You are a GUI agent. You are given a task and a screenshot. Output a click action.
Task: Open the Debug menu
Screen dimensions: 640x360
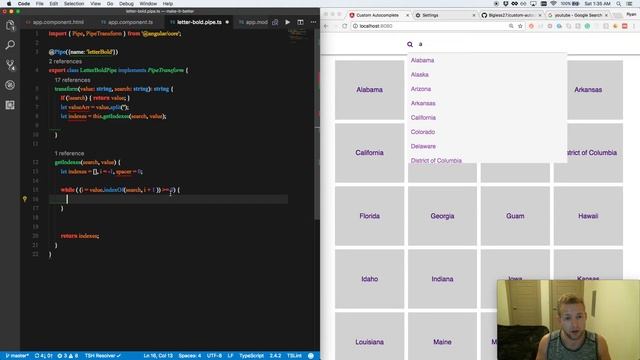click(126, 3)
